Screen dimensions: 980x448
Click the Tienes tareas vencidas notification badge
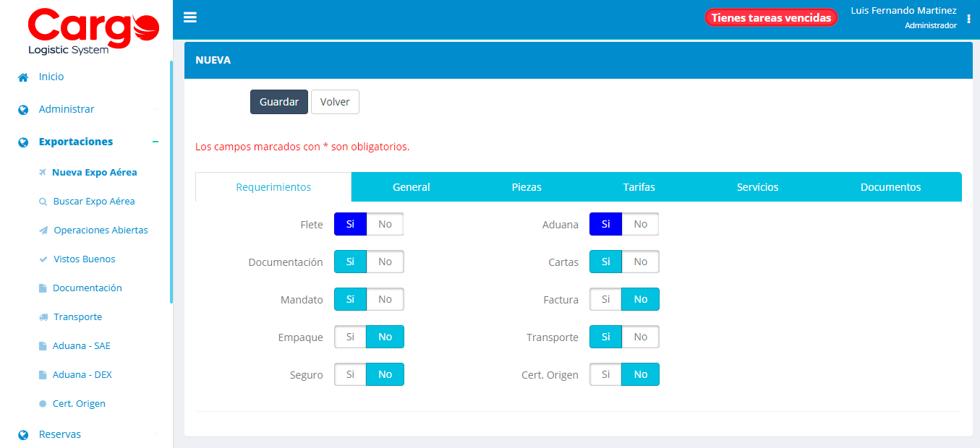tap(771, 17)
